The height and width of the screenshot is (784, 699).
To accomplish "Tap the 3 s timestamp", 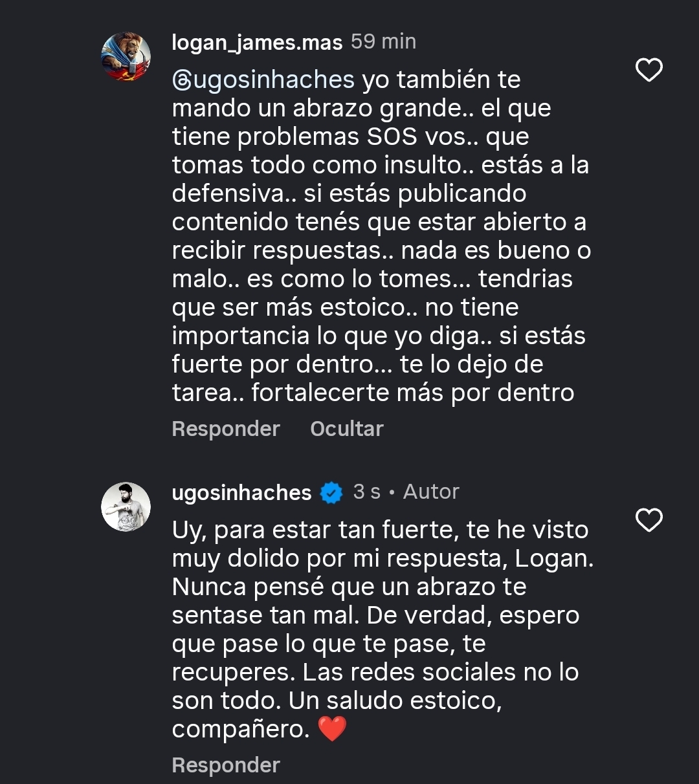I will point(366,492).
